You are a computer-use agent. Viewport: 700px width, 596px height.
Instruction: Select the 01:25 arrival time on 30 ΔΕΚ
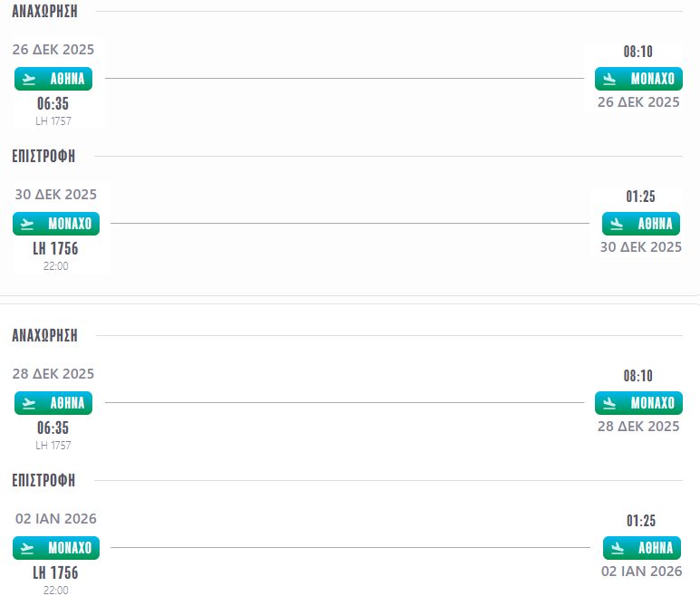coord(640,197)
